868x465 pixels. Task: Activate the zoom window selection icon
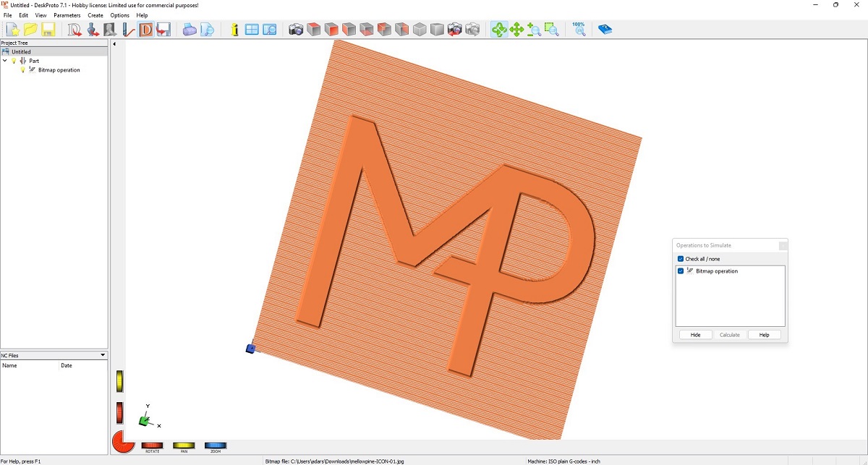tap(552, 30)
